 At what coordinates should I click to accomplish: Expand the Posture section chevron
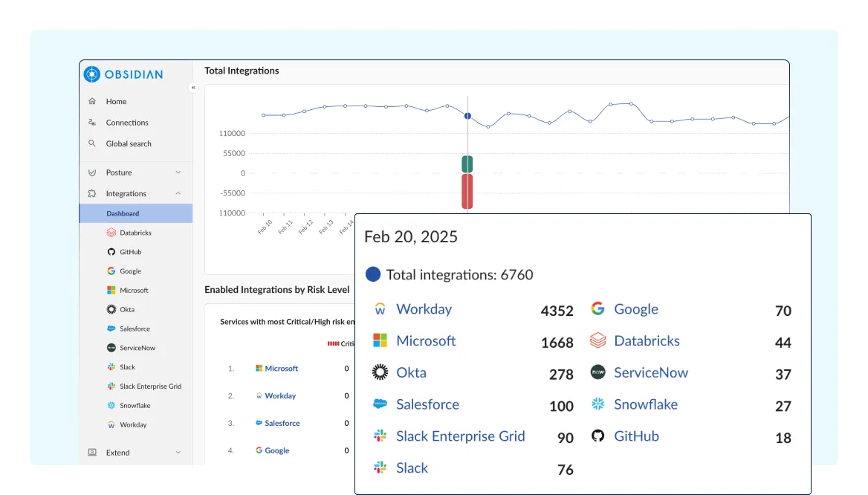tap(178, 172)
